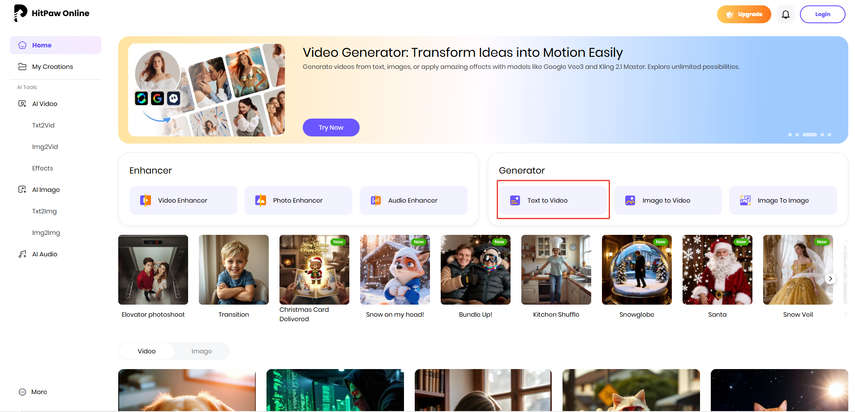Open the Christmas Card Delivered thumbnail
Image resolution: width=855 pixels, height=412 pixels.
coord(314,270)
